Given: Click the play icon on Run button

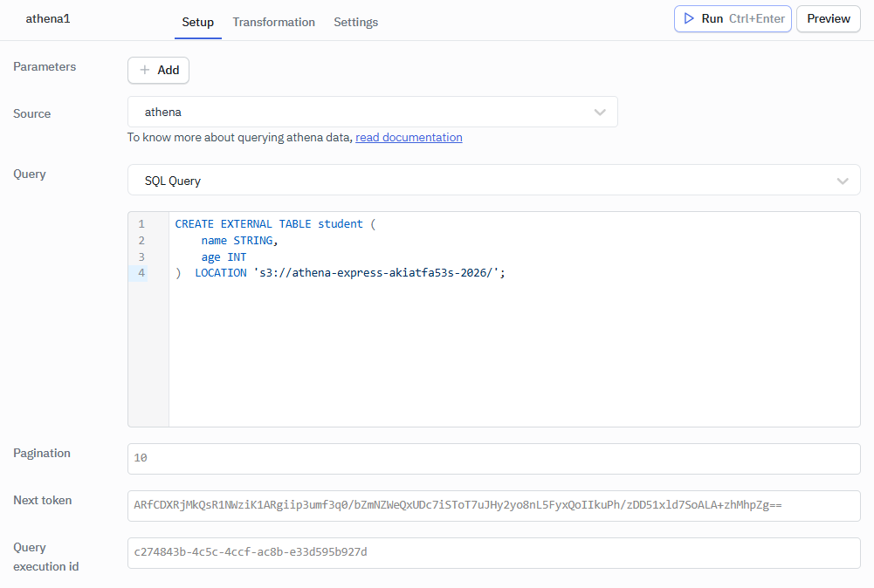Looking at the screenshot, I should 689,18.
